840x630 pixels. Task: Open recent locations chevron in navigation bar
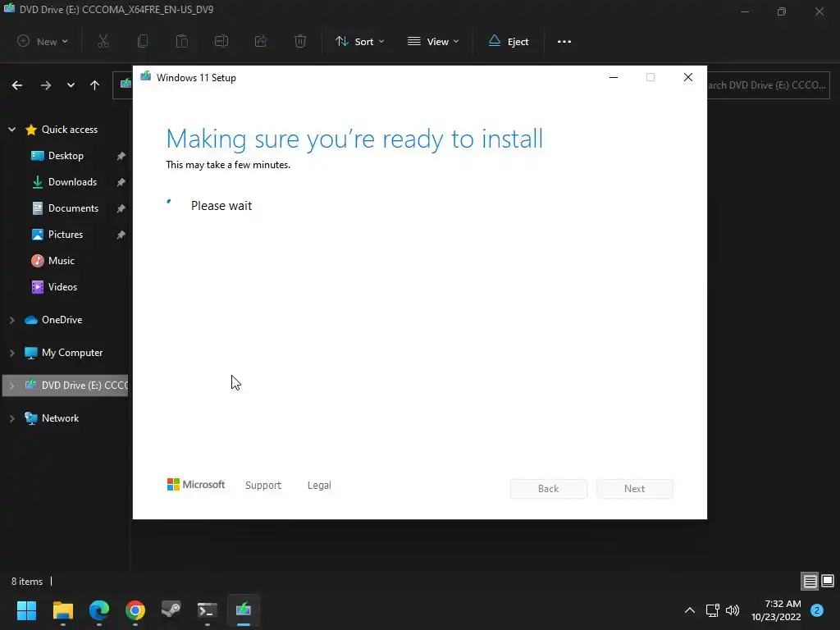click(71, 85)
